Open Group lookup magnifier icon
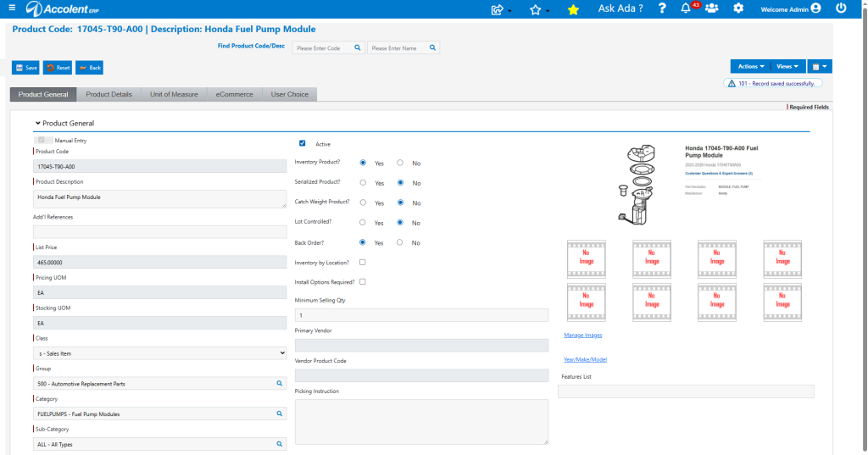 coord(280,383)
